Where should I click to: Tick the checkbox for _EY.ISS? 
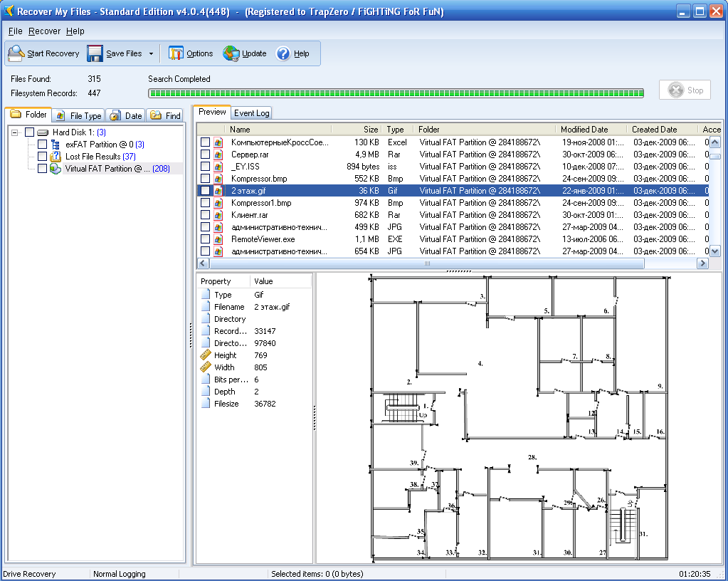point(205,167)
